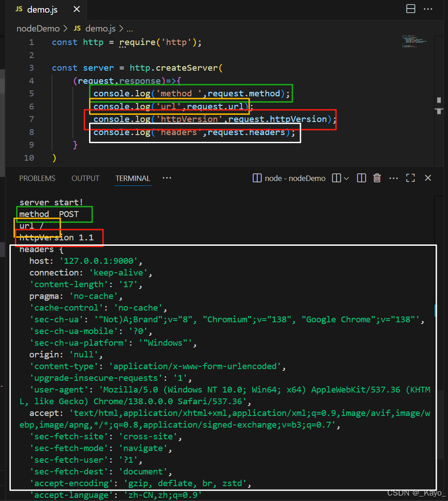Open terminal panel more actions ellipsis
The width and height of the screenshot is (448, 501).
click(394, 178)
